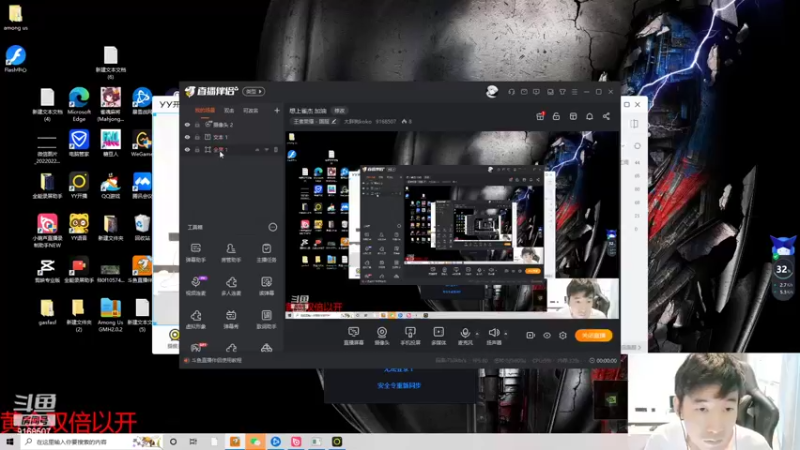This screenshot has height=450, width=800.
Task: Select the 全屏 1 source row
Action: [x=232, y=150]
